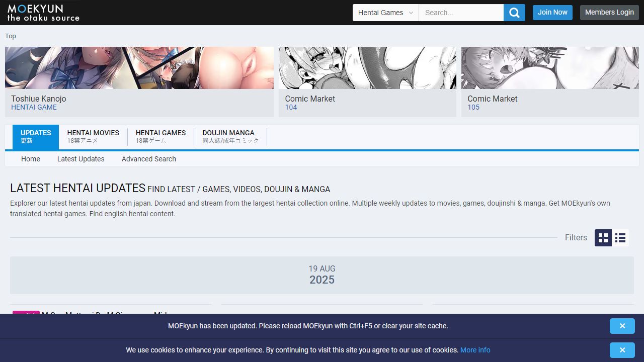The height and width of the screenshot is (362, 644).
Task: Close the cookies notice bar
Action: [x=622, y=350]
